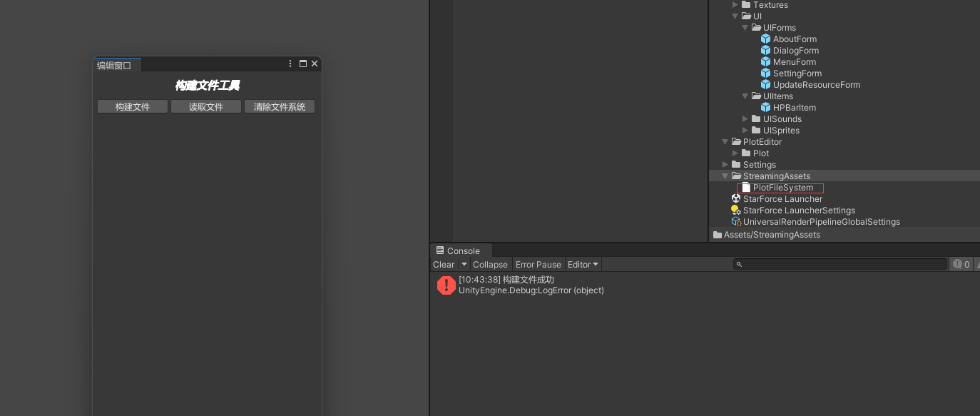Select UniversalRenderPipelineGlobalSettings asset icon

736,222
